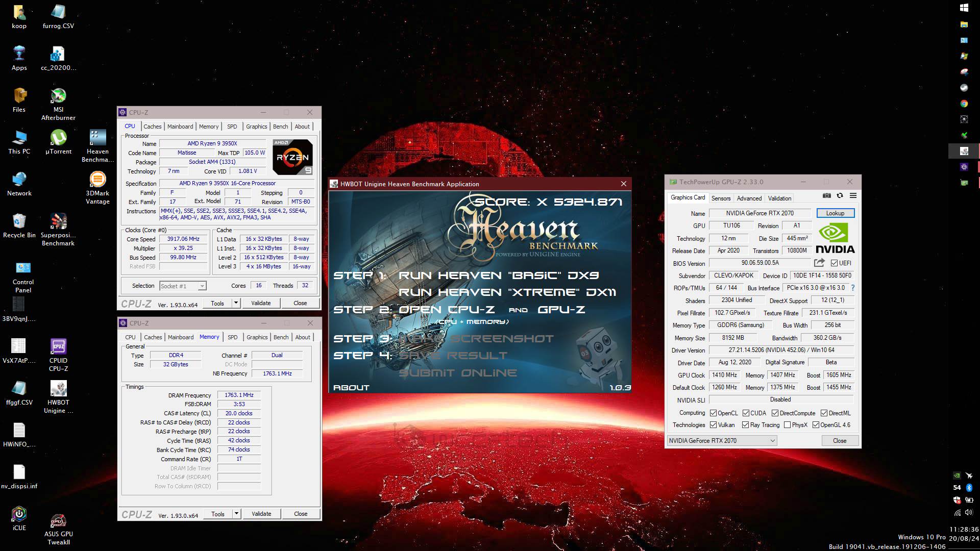
Task: Open Control Panel desktop icon
Action: pos(23,277)
